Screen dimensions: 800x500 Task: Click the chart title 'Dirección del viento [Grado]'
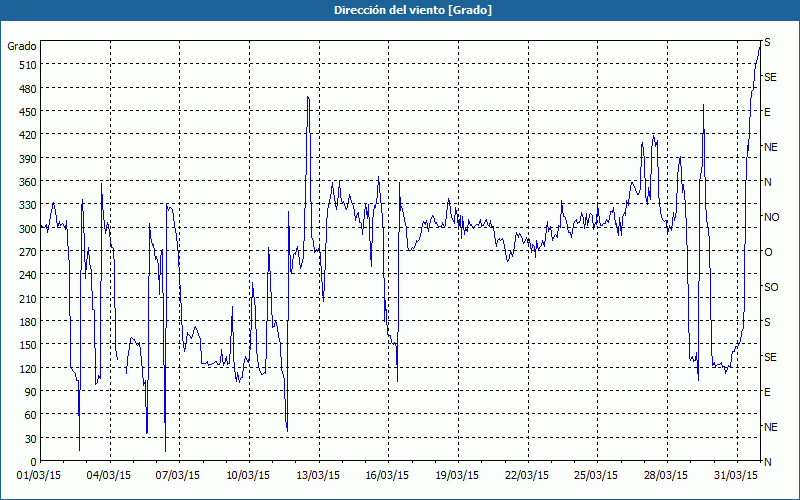pyautogui.click(x=413, y=10)
